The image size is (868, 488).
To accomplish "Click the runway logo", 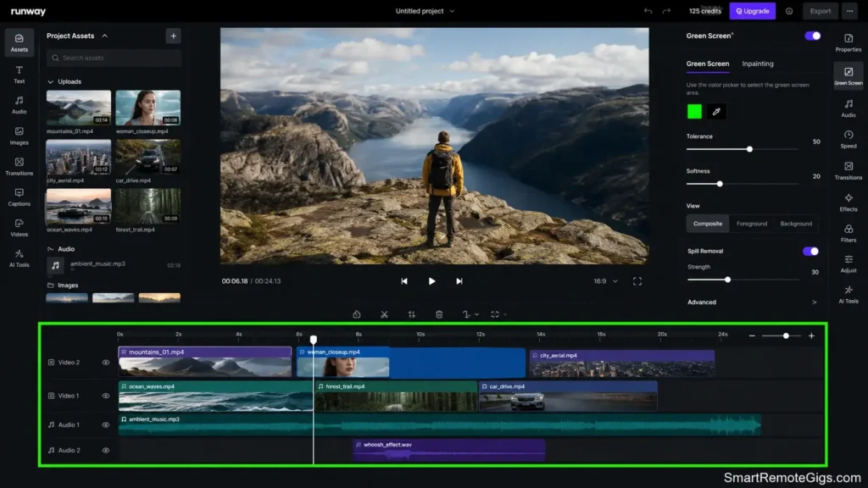I will coord(28,11).
